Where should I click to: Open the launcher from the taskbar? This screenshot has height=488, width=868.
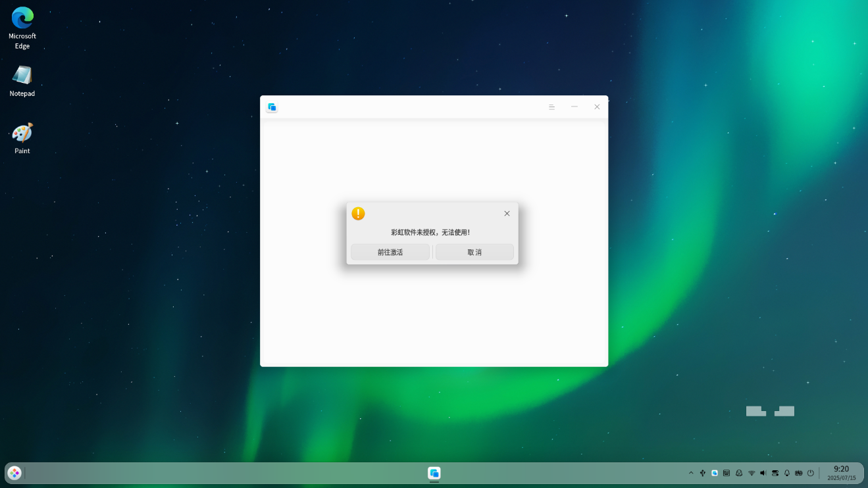[14, 473]
